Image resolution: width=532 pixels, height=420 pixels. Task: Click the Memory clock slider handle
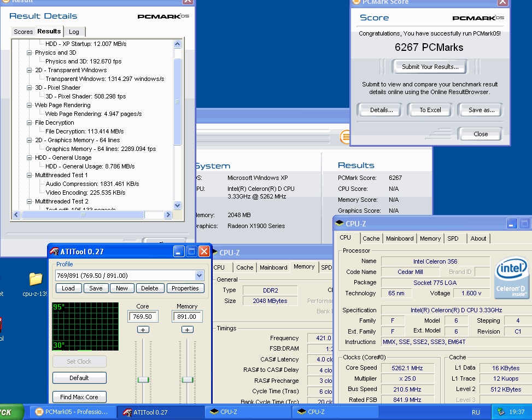pos(188,380)
